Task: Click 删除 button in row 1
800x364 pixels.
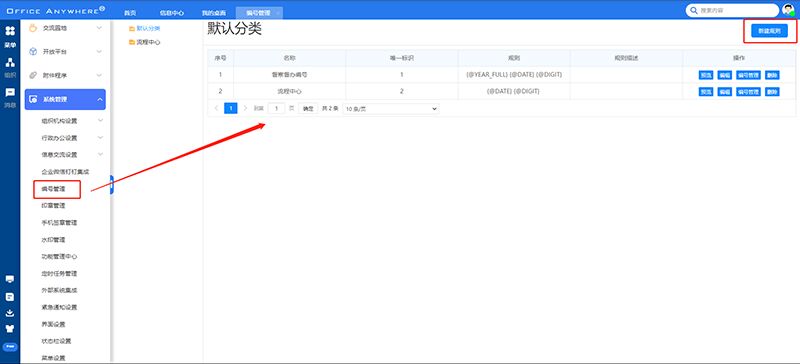Action: pyautogui.click(x=772, y=75)
